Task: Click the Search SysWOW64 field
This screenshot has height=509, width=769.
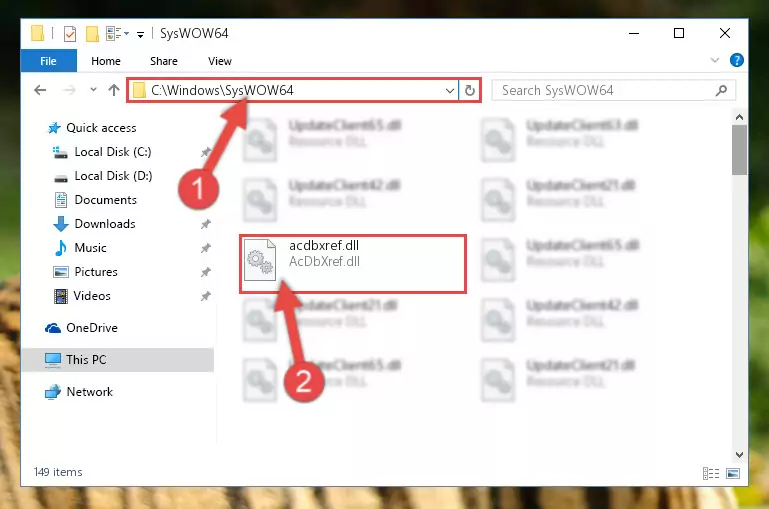Action: 614,90
